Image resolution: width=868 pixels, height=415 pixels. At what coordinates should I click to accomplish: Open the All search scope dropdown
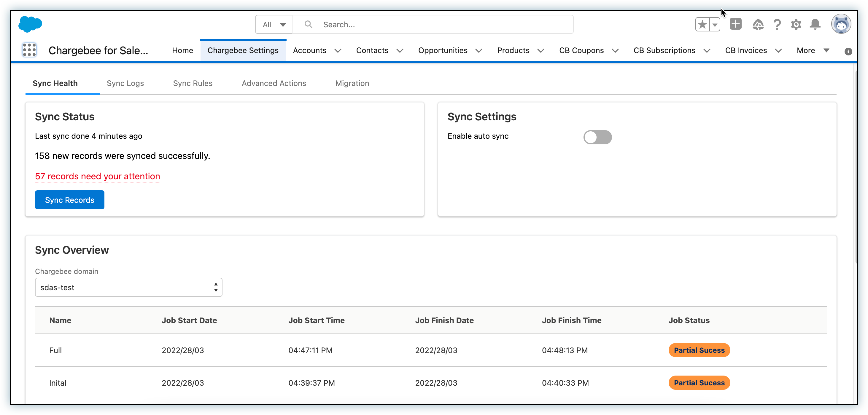[x=274, y=25]
